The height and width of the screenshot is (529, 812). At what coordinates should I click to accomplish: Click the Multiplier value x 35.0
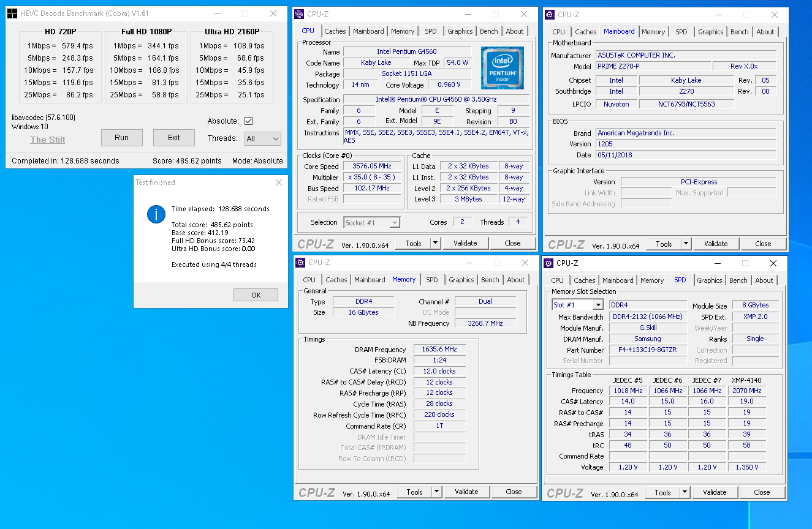pyautogui.click(x=371, y=178)
